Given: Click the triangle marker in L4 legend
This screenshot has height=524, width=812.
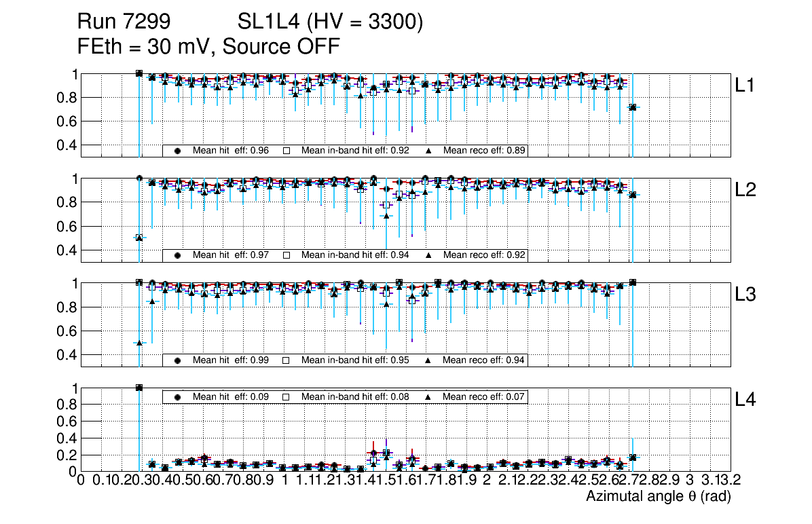Looking at the screenshot, I should [x=428, y=396].
